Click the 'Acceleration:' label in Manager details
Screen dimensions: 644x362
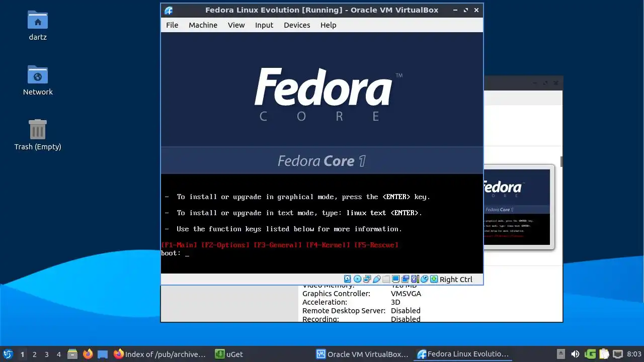pos(325,302)
